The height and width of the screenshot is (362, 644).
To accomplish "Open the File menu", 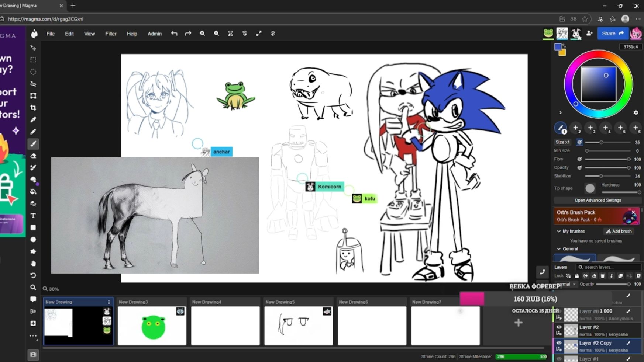I will tap(51, 34).
